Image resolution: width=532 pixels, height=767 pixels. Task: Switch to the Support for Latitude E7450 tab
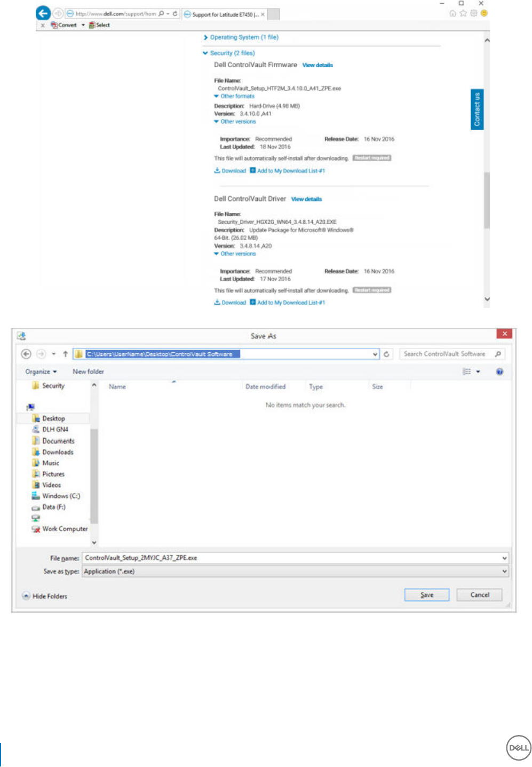221,14
